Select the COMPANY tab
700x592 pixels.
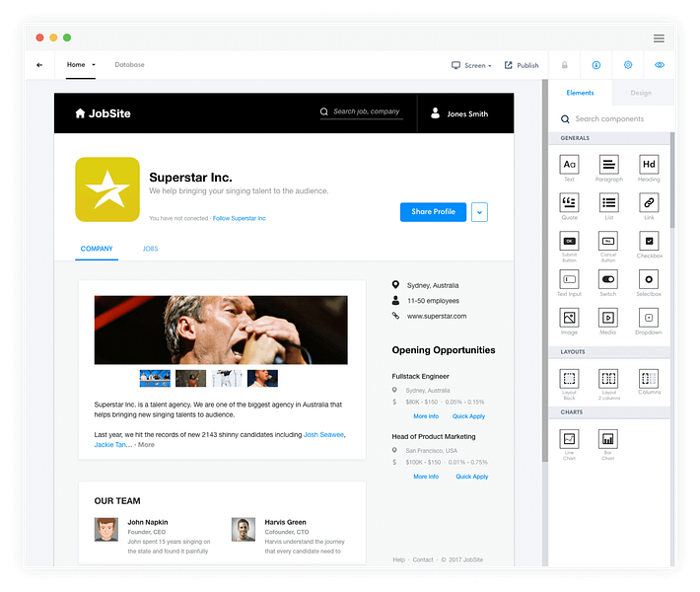click(x=97, y=249)
